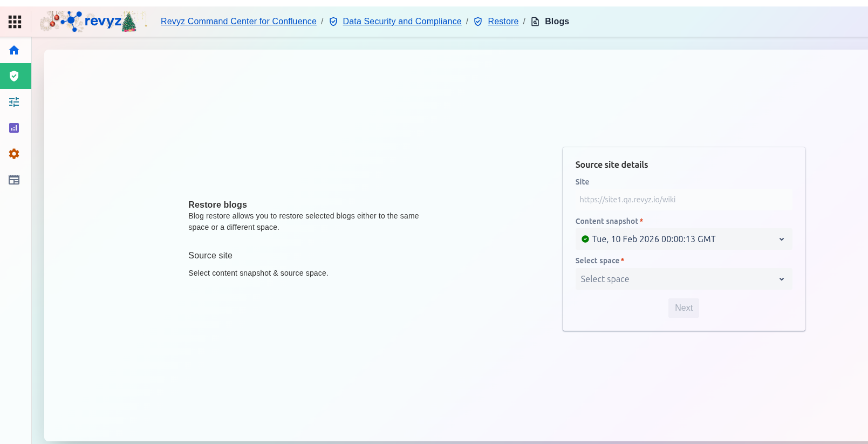The width and height of the screenshot is (868, 444).
Task: Click shield icon beside Restore breadcrumb
Action: (478, 22)
